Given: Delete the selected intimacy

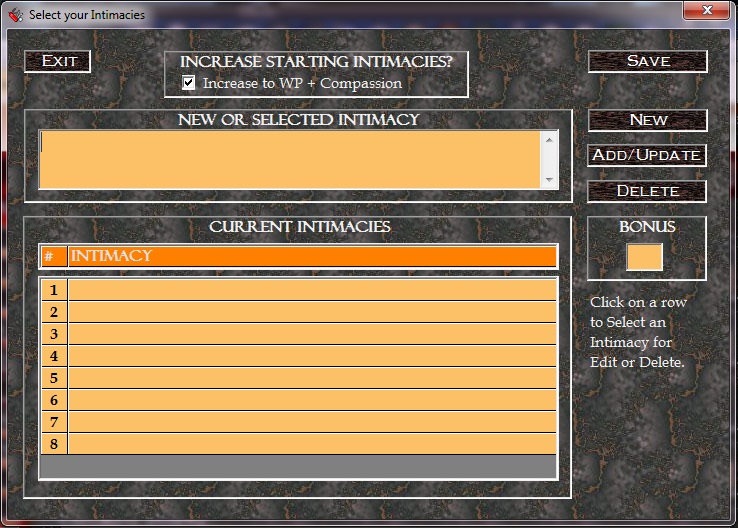Looking at the screenshot, I should tap(647, 191).
